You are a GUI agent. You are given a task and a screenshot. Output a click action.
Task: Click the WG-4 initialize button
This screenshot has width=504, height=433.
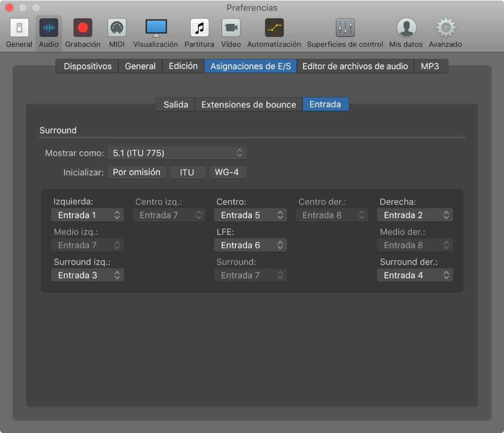(228, 172)
